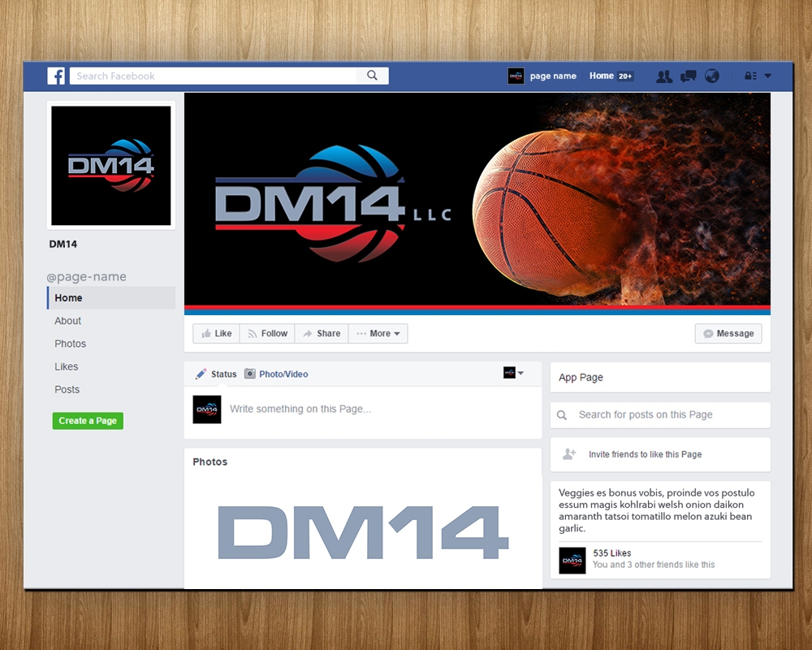The image size is (812, 650).
Task: Enable Like on the page
Action: pos(216,333)
